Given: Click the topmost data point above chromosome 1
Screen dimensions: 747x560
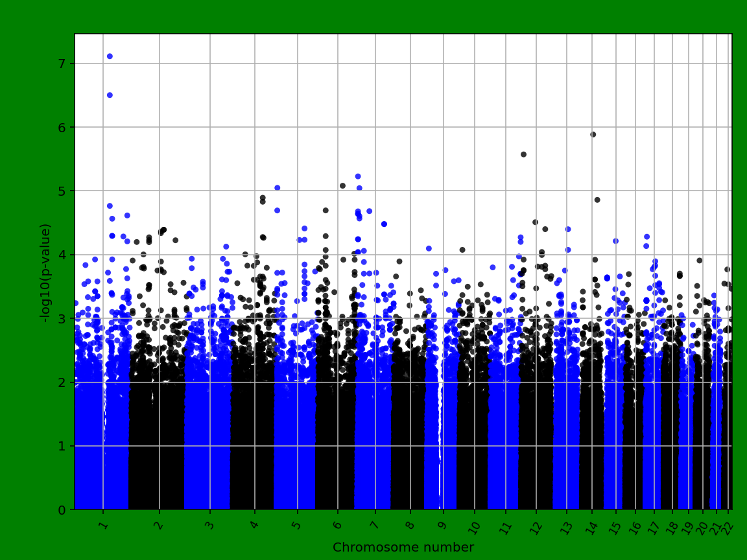Looking at the screenshot, I should pyautogui.click(x=110, y=56).
